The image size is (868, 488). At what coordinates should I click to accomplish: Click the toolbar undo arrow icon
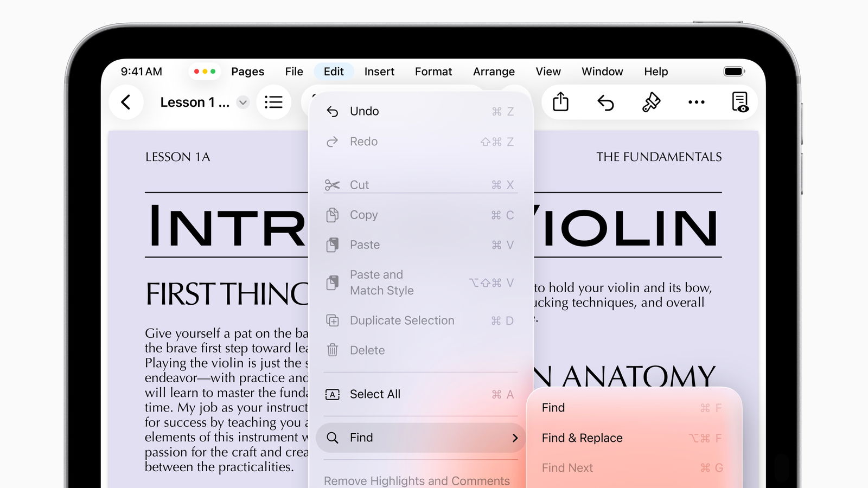[605, 102]
